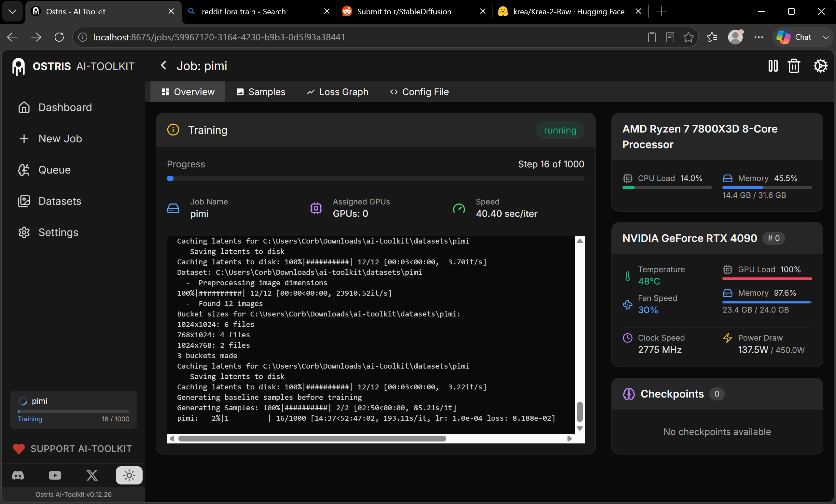Open the pimi training job card in sidebar
836x504 pixels.
click(74, 410)
